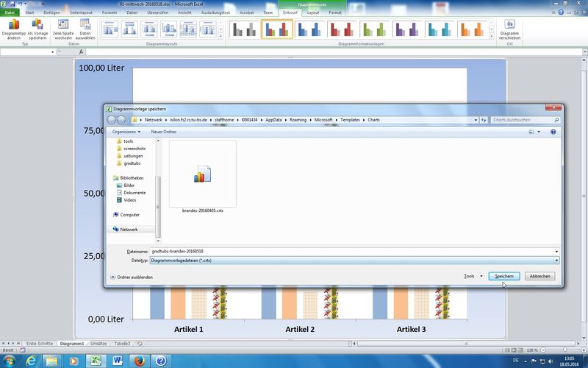Open the Organisieren dropdown menu
The height and width of the screenshot is (368, 588).
pos(127,132)
